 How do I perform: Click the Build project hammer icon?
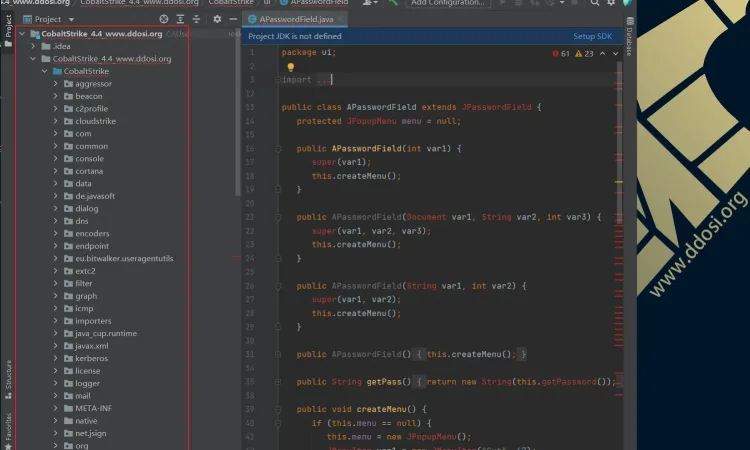393,3
